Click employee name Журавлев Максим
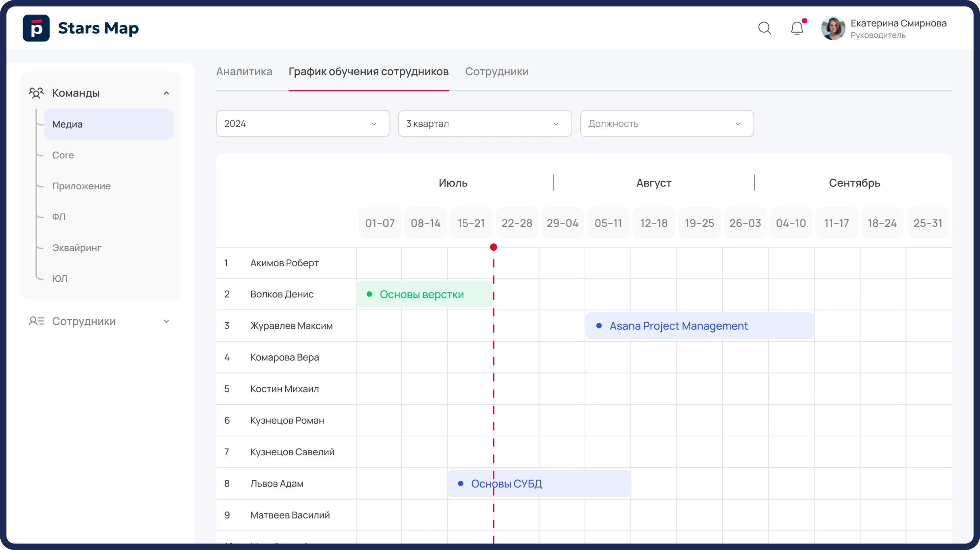980x550 pixels. point(291,326)
